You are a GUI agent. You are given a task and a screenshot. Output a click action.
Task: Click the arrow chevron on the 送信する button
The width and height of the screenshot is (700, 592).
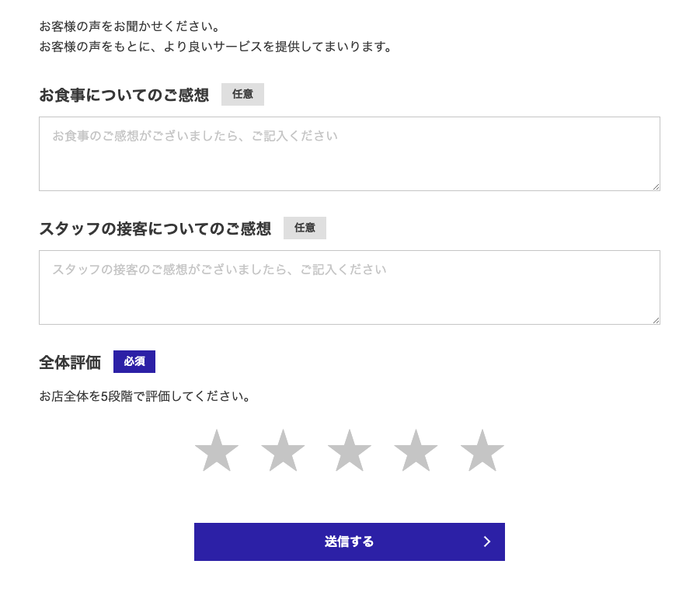487,542
